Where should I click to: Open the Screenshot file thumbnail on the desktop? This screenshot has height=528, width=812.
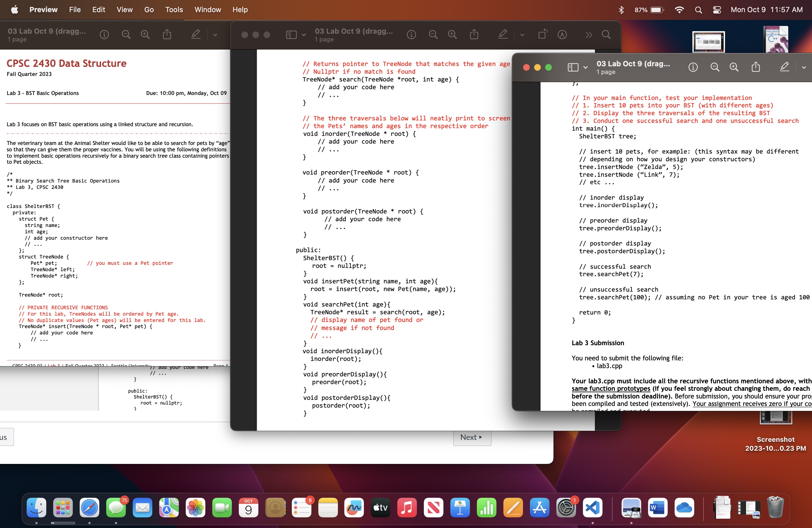[x=776, y=418]
